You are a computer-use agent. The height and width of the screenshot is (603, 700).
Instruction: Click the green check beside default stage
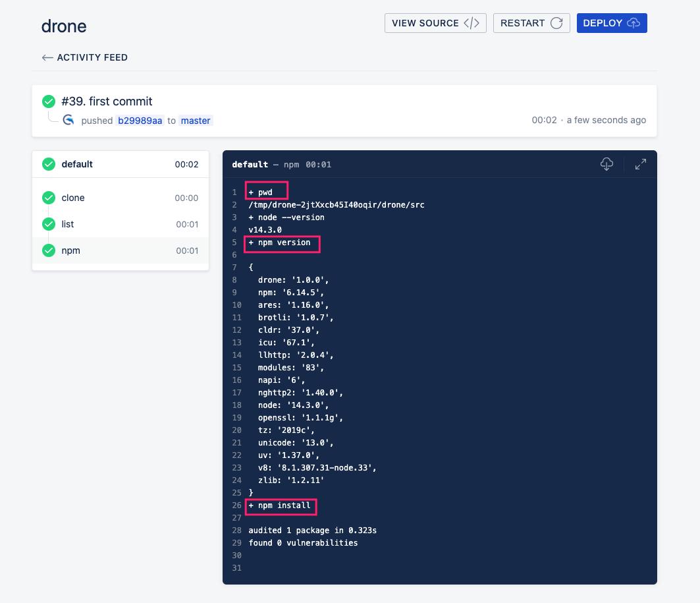(x=49, y=164)
